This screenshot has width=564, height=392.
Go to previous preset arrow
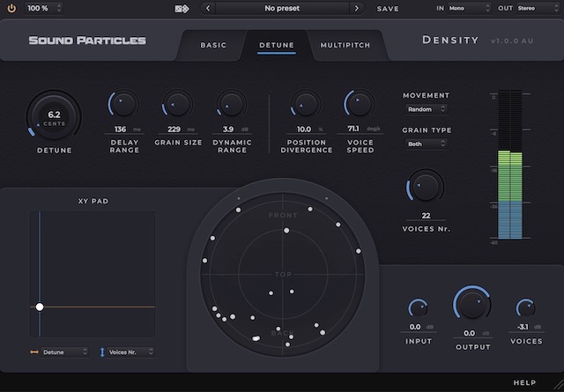(207, 8)
